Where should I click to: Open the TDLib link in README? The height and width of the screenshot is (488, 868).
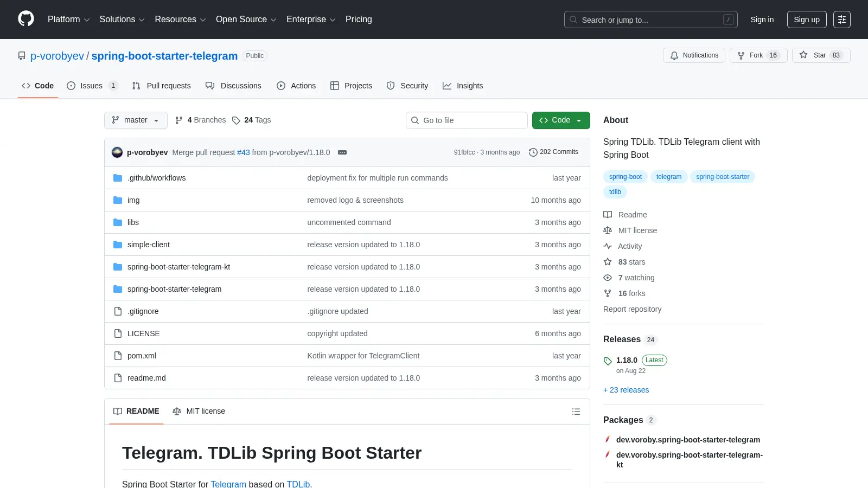[x=298, y=484]
